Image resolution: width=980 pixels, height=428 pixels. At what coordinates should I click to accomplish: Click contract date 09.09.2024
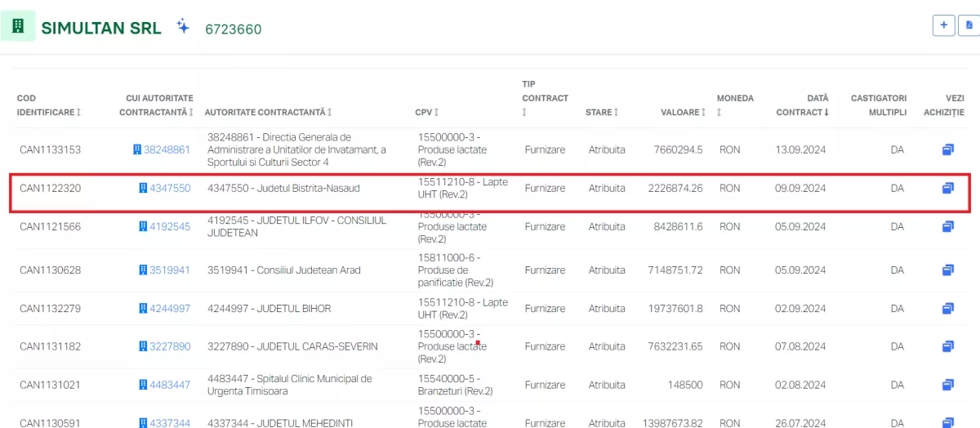800,188
